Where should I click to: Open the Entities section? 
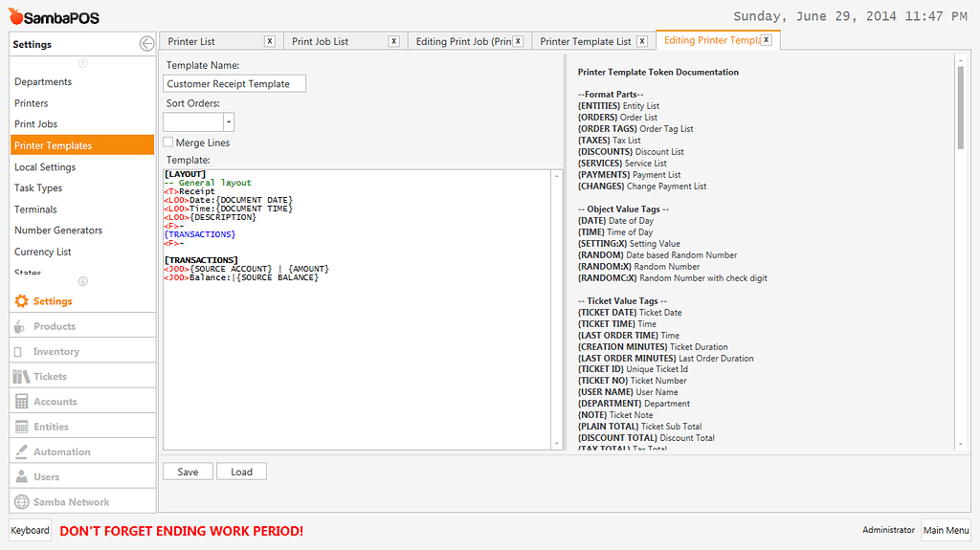pyautogui.click(x=82, y=427)
